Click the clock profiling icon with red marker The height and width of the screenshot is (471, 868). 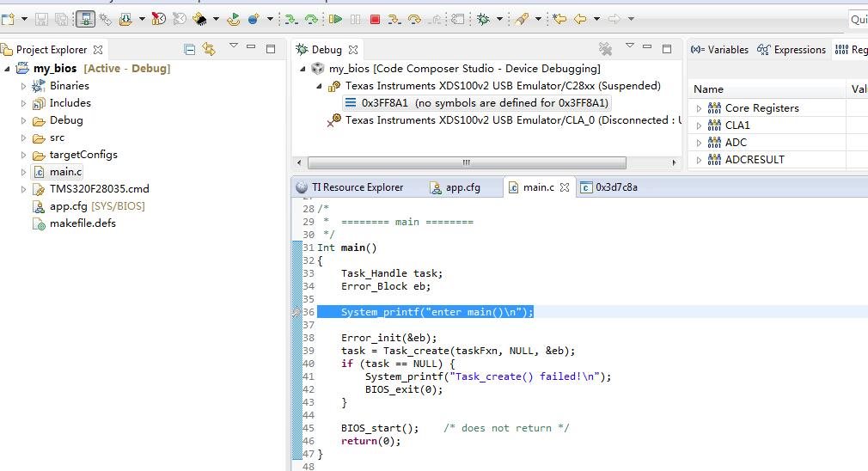point(159,20)
